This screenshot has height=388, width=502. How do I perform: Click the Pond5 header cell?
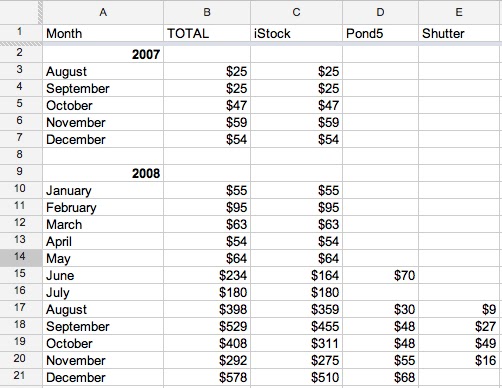coord(380,33)
